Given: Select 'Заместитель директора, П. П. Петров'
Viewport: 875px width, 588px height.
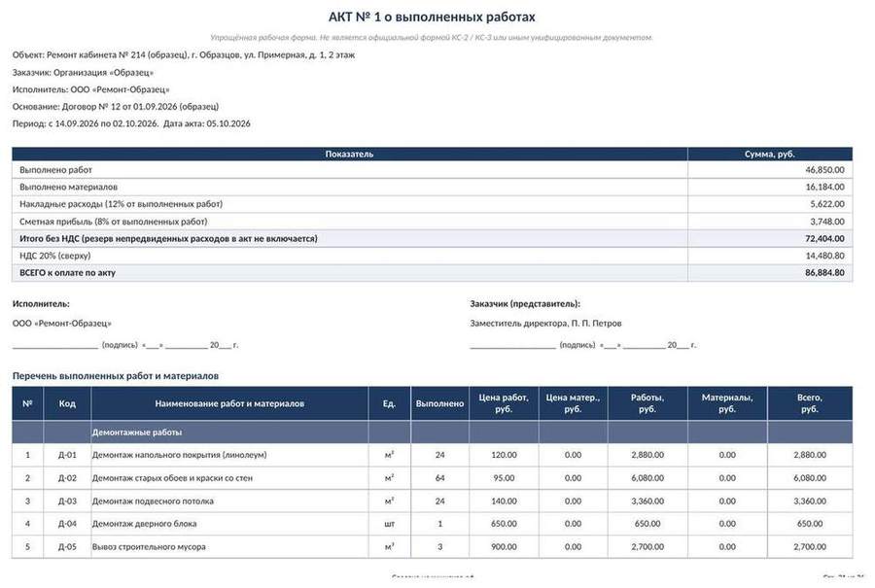Looking at the screenshot, I should tap(545, 323).
